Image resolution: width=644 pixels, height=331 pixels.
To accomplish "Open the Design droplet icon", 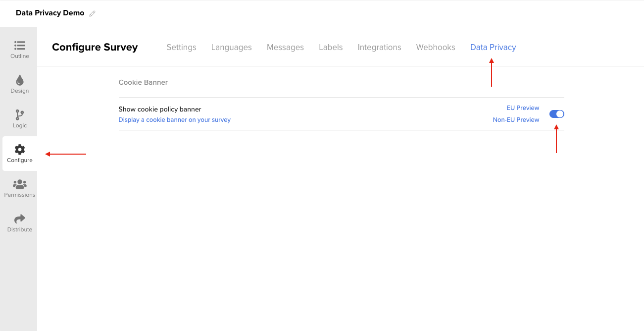I will click(x=20, y=80).
